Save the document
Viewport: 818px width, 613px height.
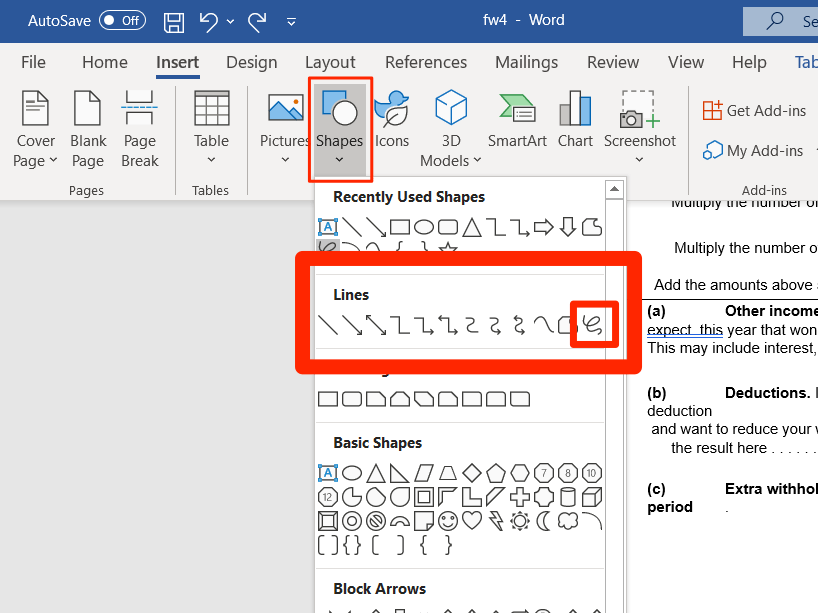tap(173, 20)
